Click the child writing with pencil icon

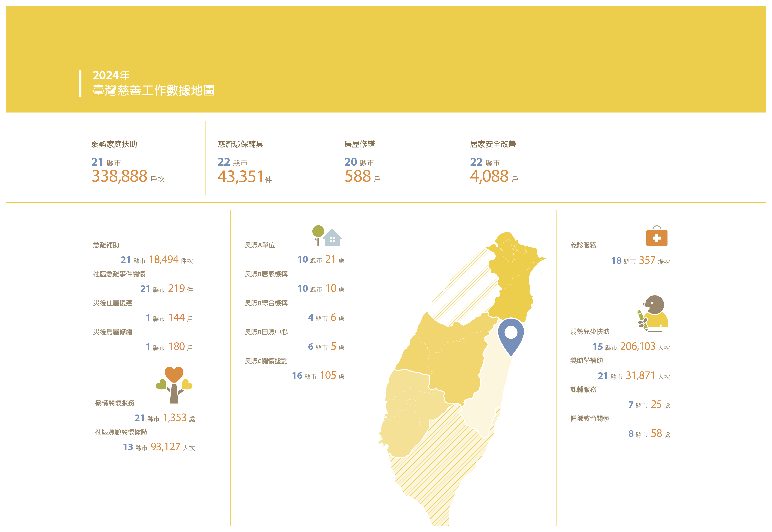(653, 313)
